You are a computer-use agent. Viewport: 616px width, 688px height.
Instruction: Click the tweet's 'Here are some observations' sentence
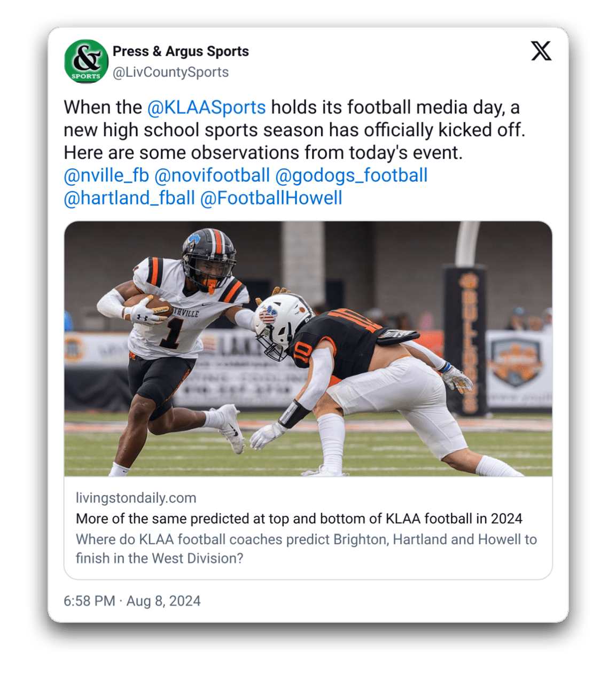pyautogui.click(x=263, y=153)
